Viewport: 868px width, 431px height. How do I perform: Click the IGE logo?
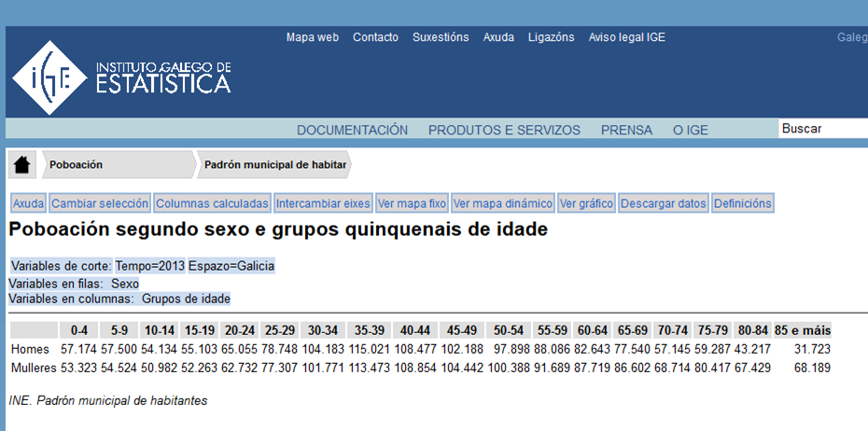pos(121,76)
